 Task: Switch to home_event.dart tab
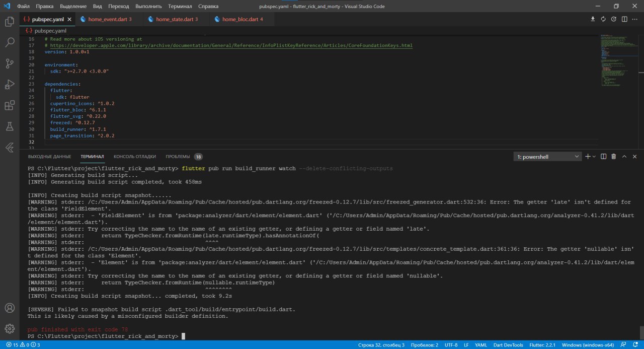[109, 19]
